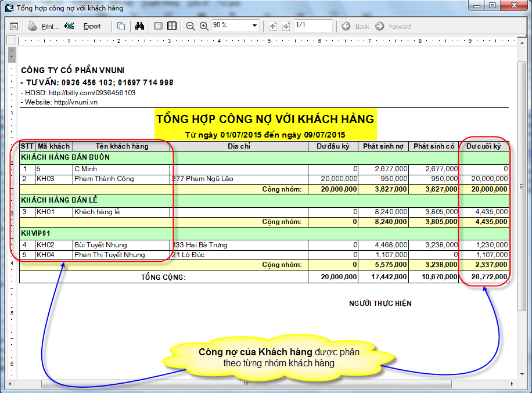The height and width of the screenshot is (393, 532).
Task: Switch to single page view icon
Action: pos(158,26)
